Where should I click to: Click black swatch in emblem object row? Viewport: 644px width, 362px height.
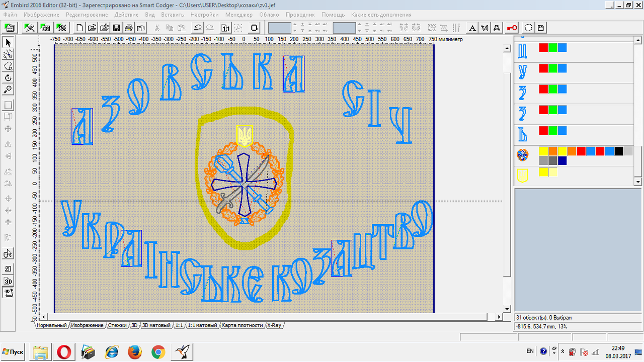[619, 151]
